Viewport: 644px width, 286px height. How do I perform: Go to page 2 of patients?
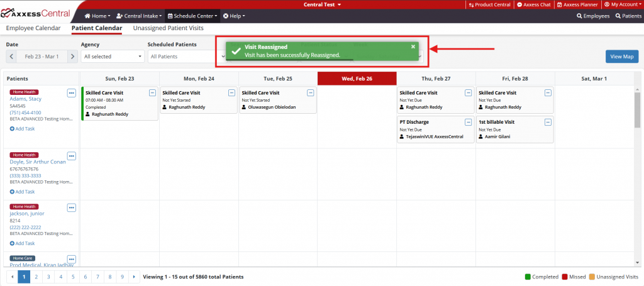click(36, 277)
